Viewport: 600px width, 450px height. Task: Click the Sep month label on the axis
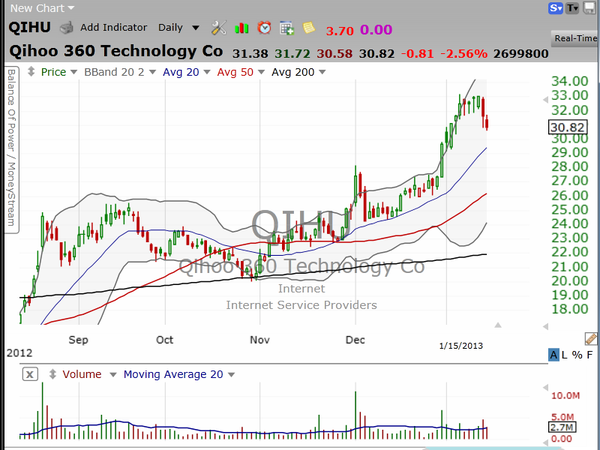(x=78, y=340)
